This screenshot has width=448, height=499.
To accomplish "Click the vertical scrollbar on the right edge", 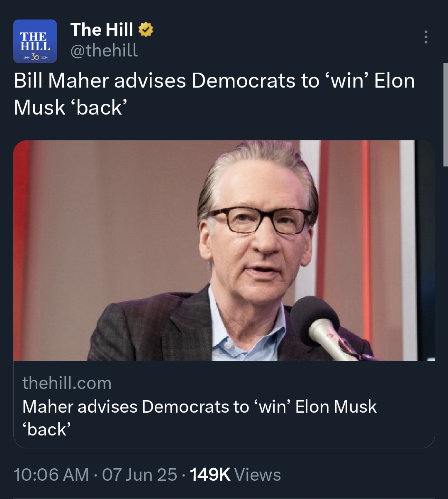I will click(446, 114).
